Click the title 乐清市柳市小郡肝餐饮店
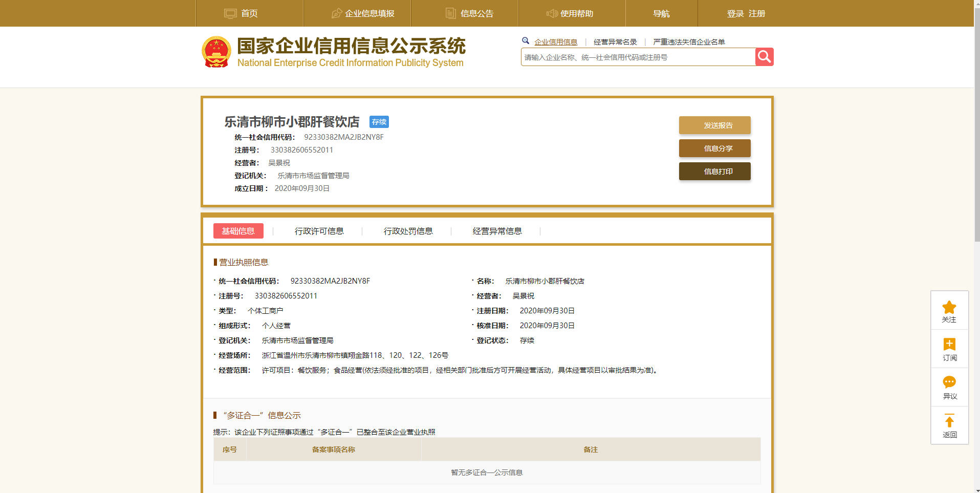The height and width of the screenshot is (493, 980). (292, 122)
